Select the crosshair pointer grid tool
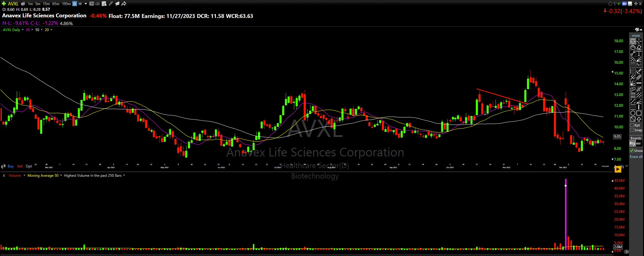This screenshot has height=256, width=644. coord(633,41)
